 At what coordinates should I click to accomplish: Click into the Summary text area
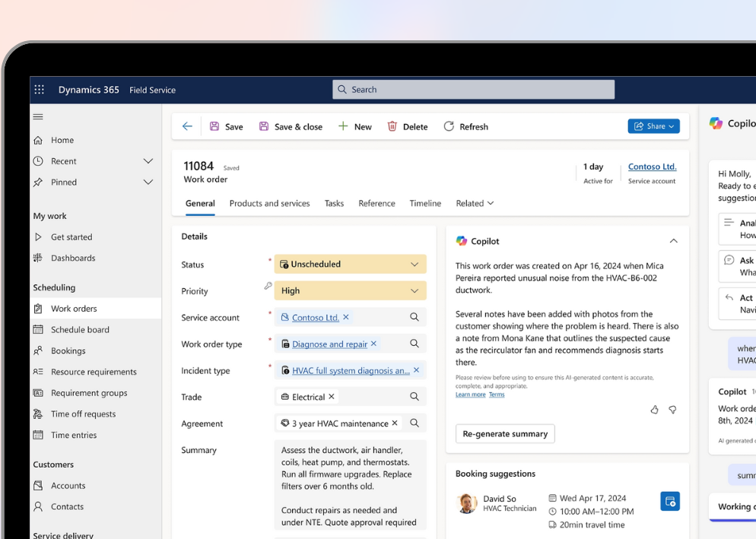(350, 486)
